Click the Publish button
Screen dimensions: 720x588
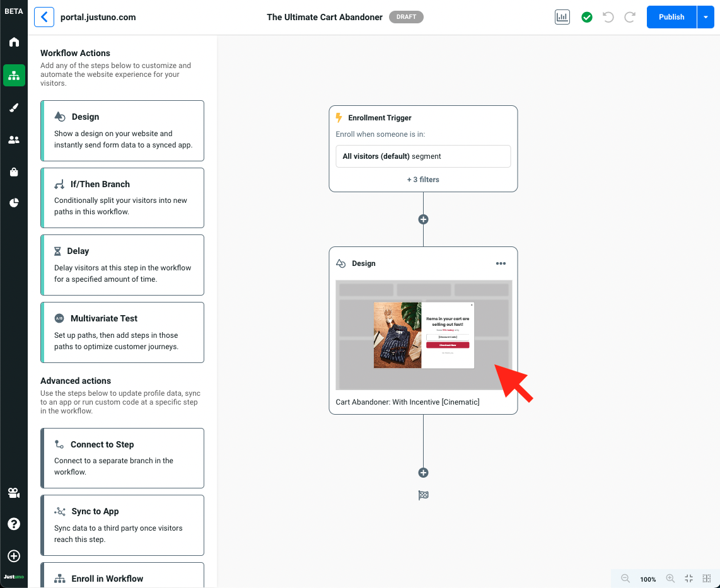click(x=671, y=18)
